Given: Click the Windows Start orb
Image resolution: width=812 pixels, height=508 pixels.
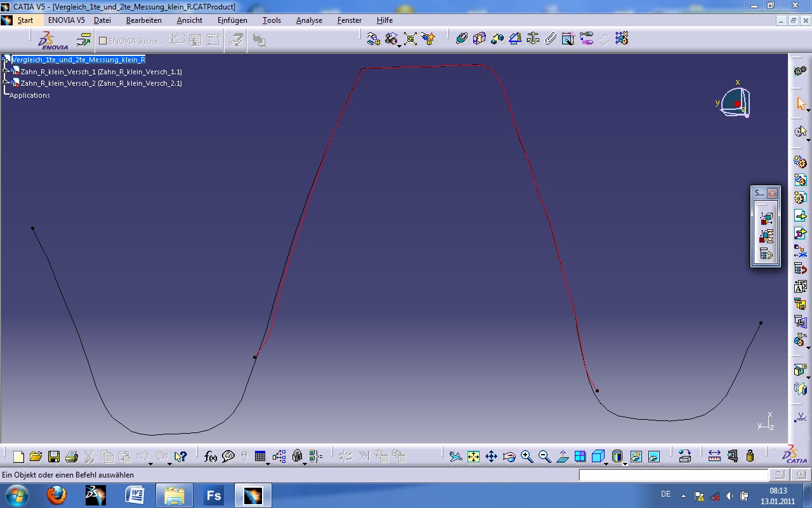Looking at the screenshot, I should coord(16,495).
